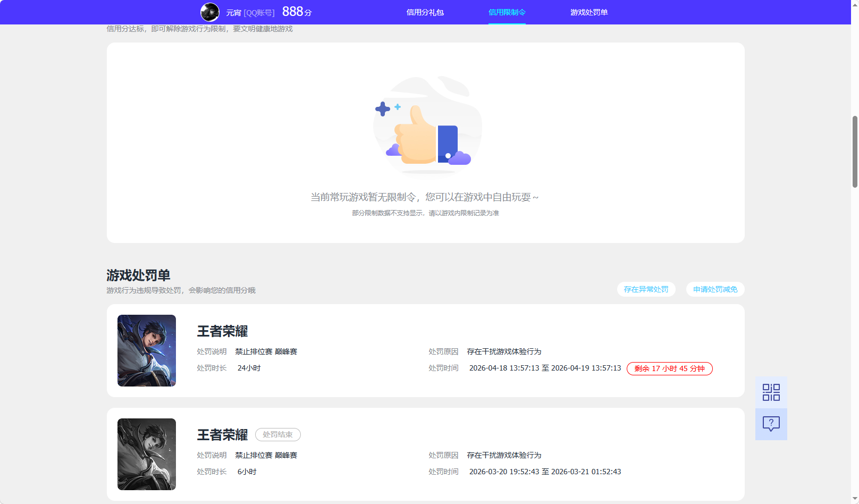Click the help question mark icon

[x=771, y=424]
